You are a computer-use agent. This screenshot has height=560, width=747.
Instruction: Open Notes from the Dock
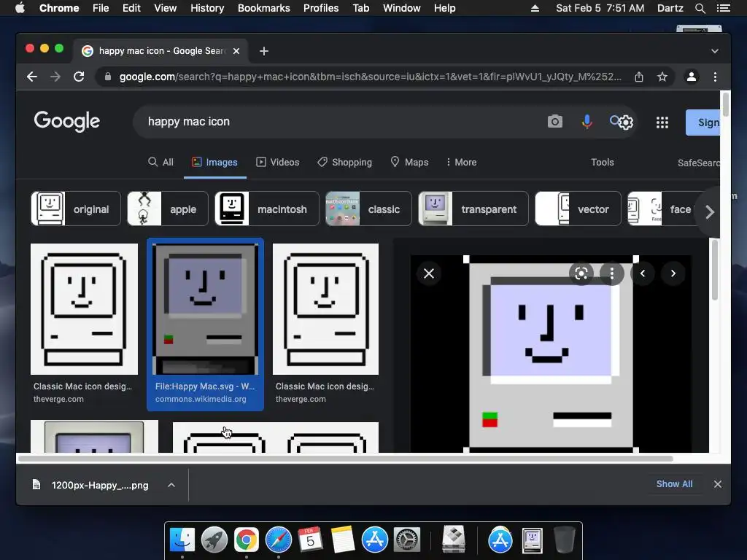click(343, 540)
